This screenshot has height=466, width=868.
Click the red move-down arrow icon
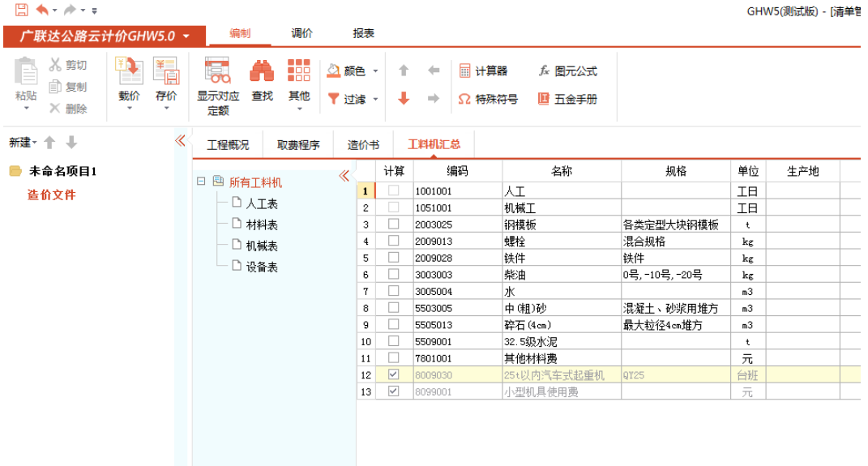pyautogui.click(x=404, y=99)
